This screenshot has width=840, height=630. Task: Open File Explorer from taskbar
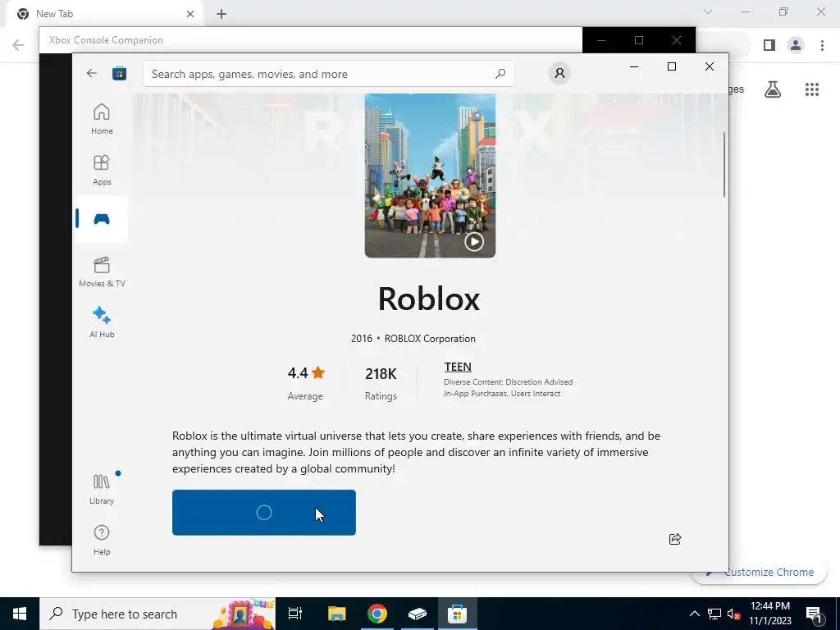tap(336, 614)
